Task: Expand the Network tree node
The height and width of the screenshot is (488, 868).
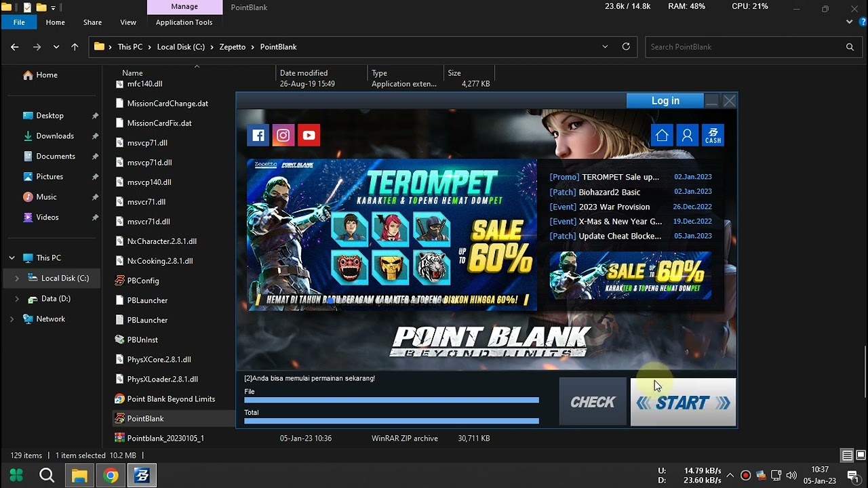Action: [x=12, y=319]
